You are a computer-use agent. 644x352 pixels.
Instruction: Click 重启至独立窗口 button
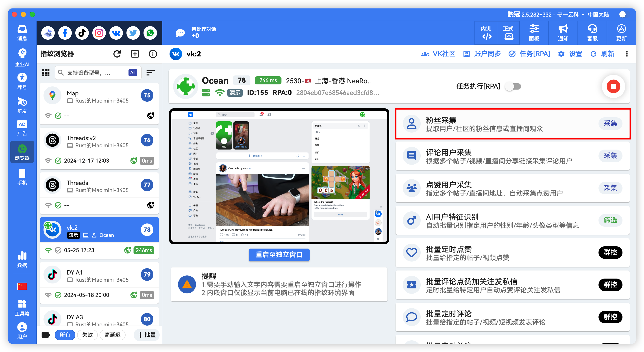click(x=279, y=255)
